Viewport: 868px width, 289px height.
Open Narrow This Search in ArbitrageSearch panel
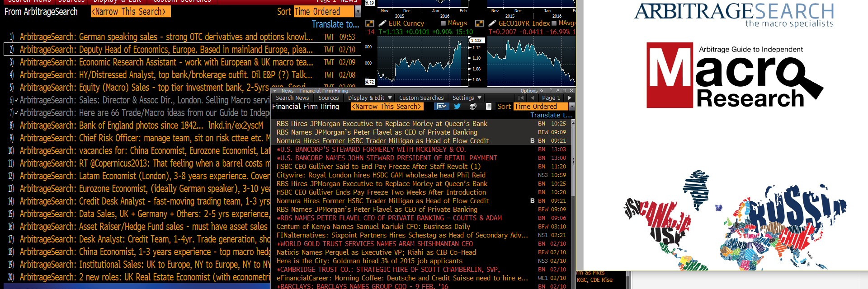pyautogui.click(x=131, y=12)
